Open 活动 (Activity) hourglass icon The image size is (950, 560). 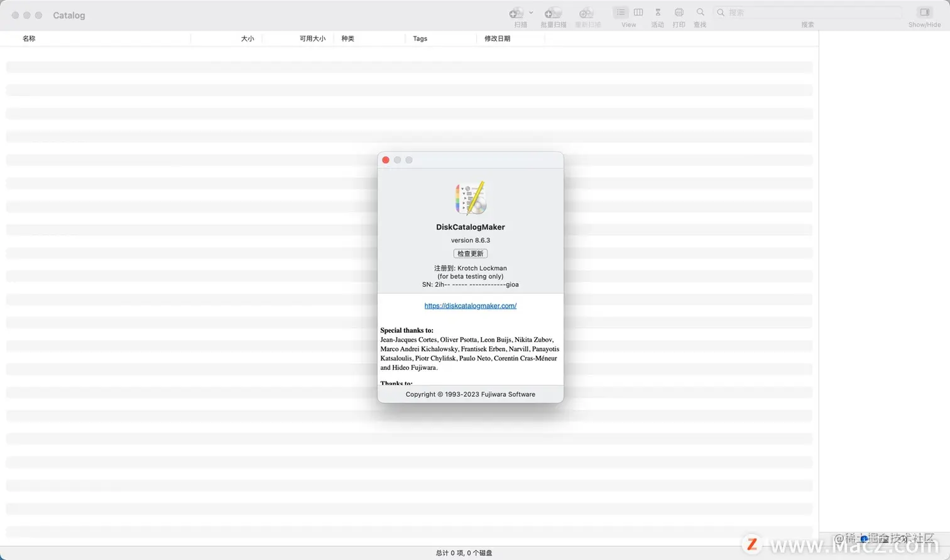658,12
